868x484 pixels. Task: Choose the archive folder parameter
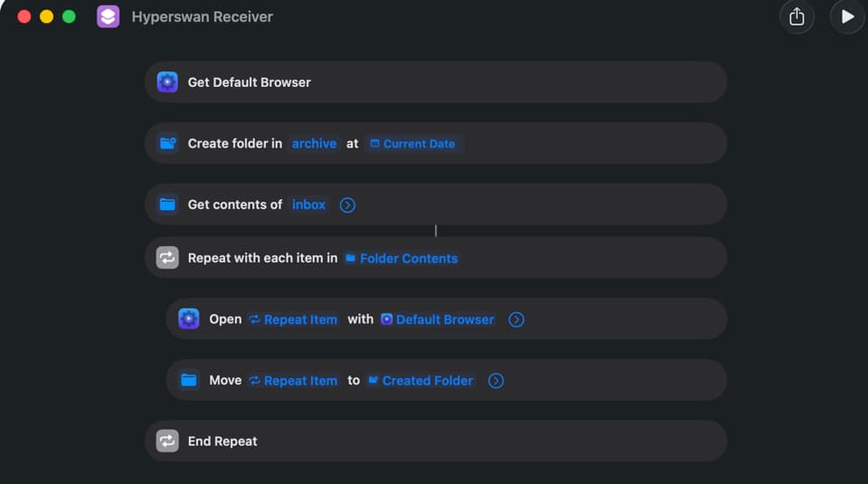(314, 144)
